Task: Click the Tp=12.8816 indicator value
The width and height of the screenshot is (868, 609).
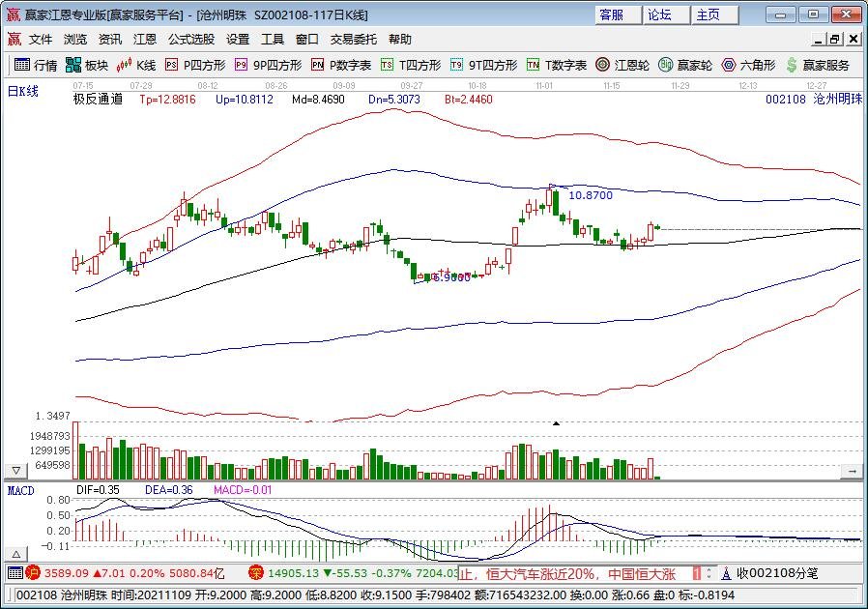Action: click(168, 100)
